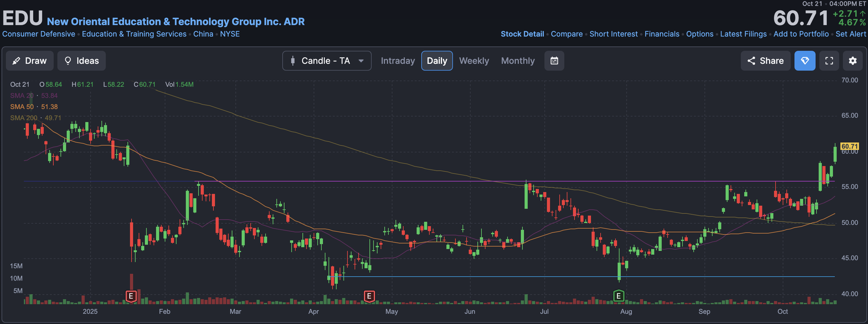Click Set Alert link
Image resolution: width=868 pixels, height=324 pixels.
pyautogui.click(x=851, y=34)
